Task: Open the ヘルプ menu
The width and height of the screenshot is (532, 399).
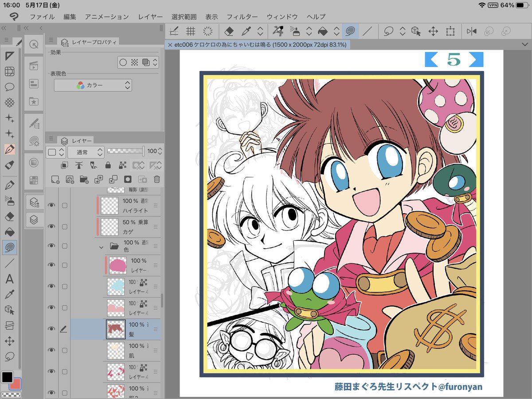Action: point(316,17)
